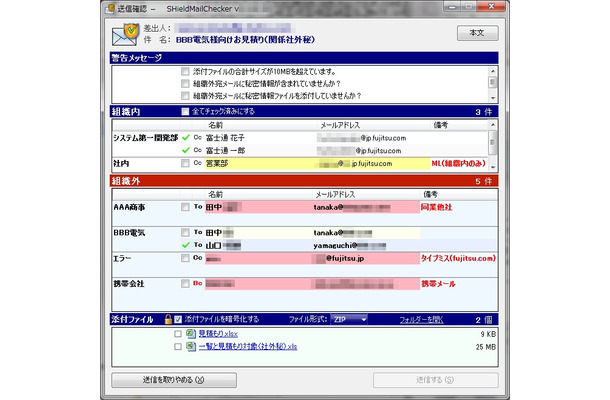Select the タイプミス(fujitsu.com) remark
Screen dimensions: 610x400
[458, 258]
